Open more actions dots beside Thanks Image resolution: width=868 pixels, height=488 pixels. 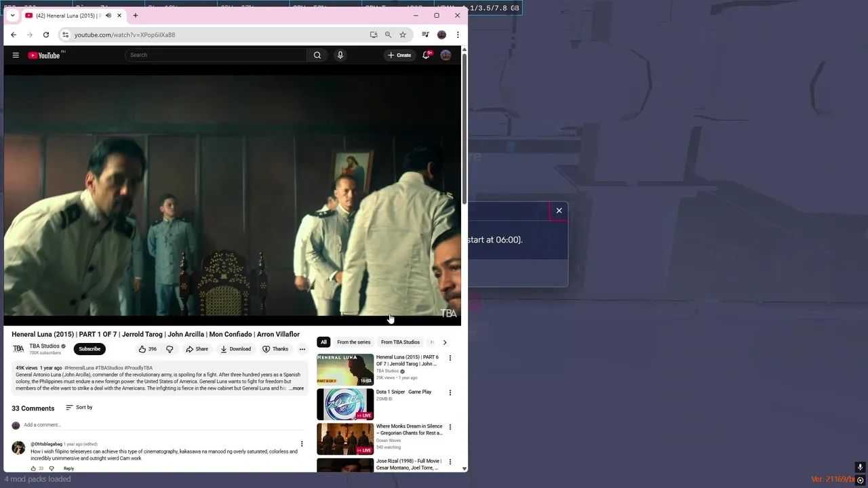(302, 349)
